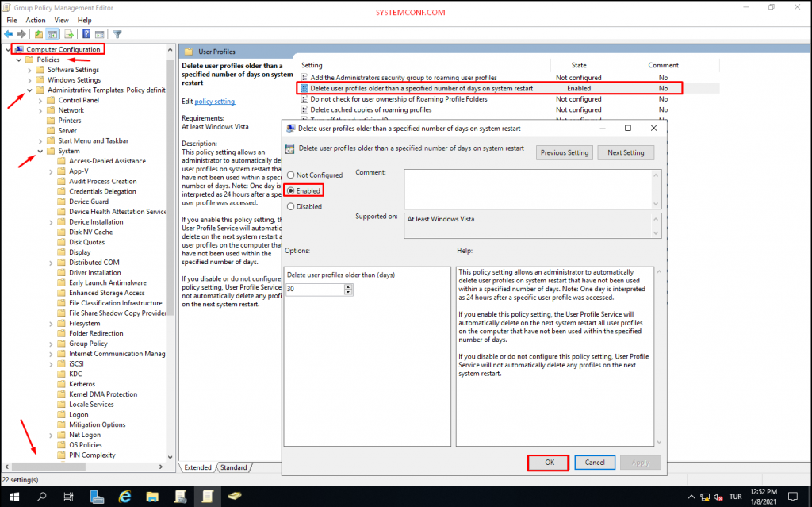
Task: Switch to the Standard tab
Action: pos(234,467)
